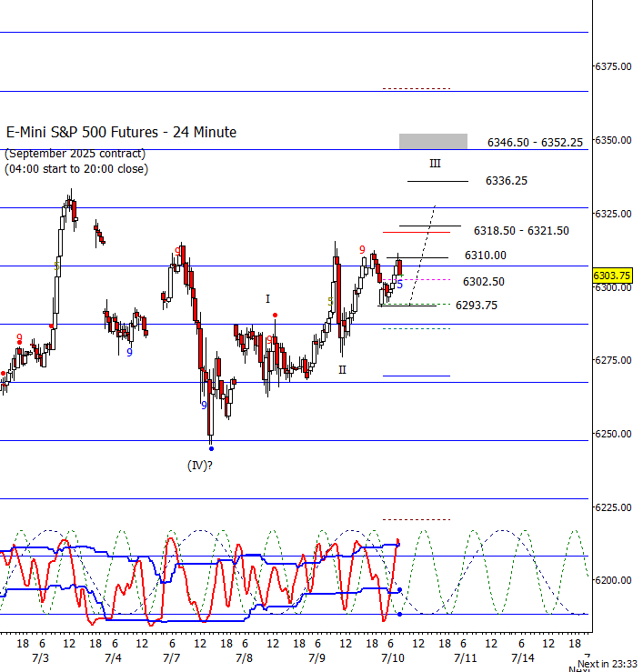This screenshot has height=672, width=643.
Task: Select the blue 5 count near the latest candles
Action: pyautogui.click(x=400, y=285)
